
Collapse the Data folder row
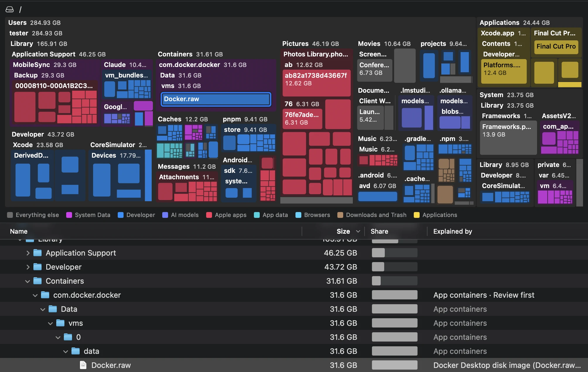[x=43, y=309]
